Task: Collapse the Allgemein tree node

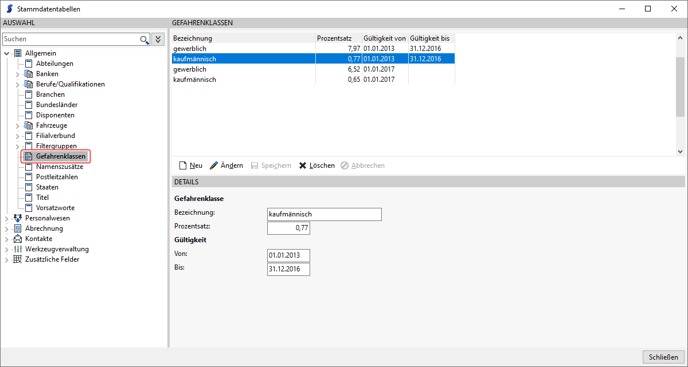Action: 7,54
